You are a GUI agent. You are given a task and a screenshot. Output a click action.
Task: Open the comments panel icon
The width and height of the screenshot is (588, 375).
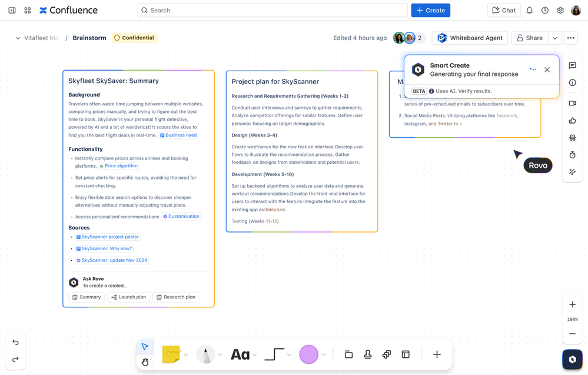tap(572, 66)
